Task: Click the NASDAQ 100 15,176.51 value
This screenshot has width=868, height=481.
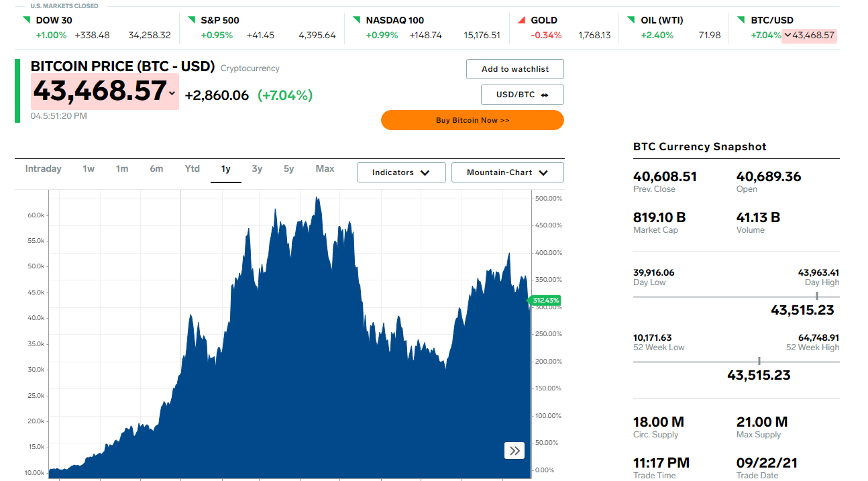Action: (x=482, y=35)
